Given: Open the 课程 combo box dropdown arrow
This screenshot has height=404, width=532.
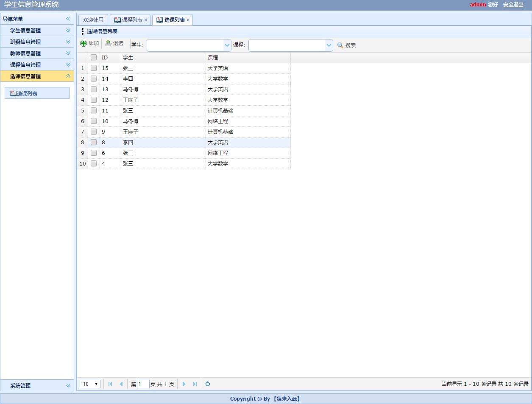Looking at the screenshot, I should pyautogui.click(x=329, y=45).
